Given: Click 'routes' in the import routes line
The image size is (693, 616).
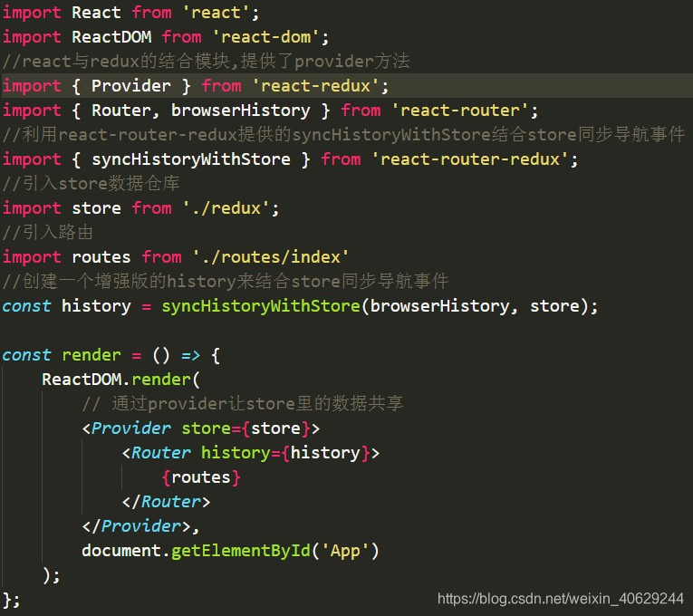Looking at the screenshot, I should pyautogui.click(x=101, y=256).
